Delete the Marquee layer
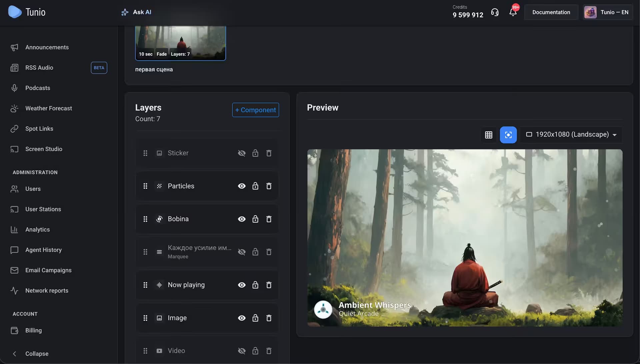This screenshot has height=364, width=640. (x=269, y=252)
